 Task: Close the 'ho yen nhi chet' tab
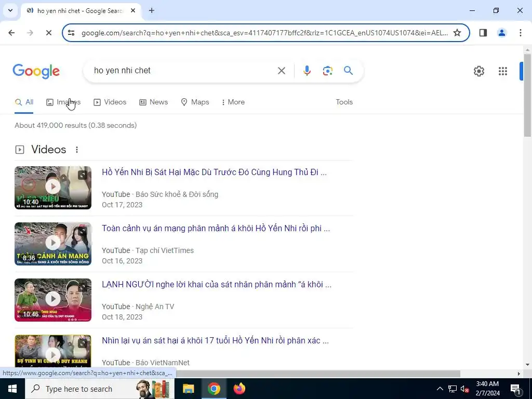133,10
